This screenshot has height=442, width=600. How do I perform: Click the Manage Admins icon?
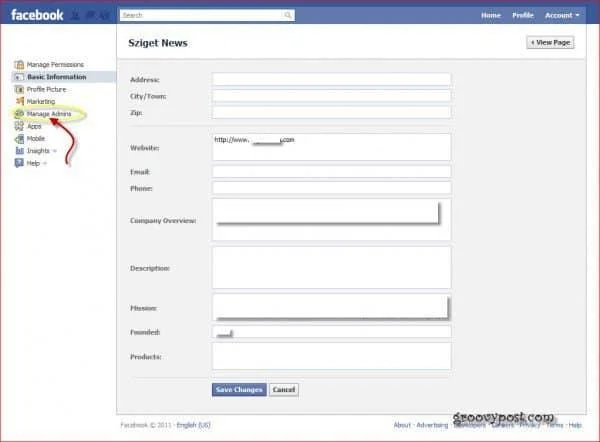tap(19, 114)
